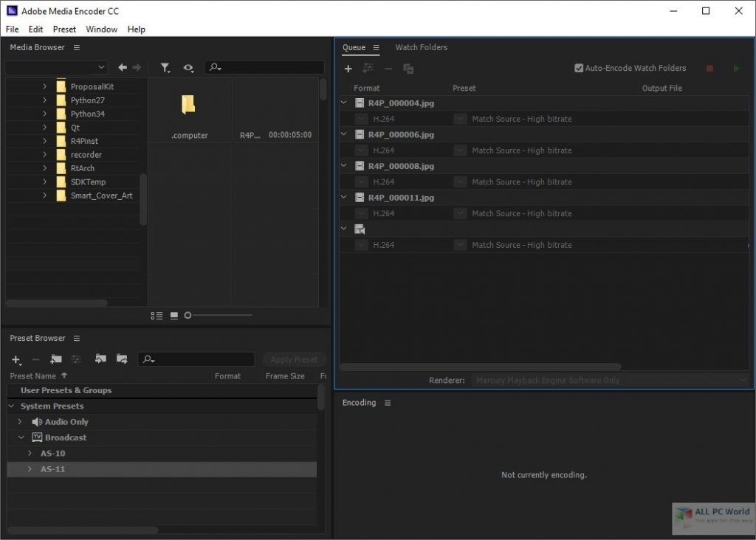The height and width of the screenshot is (540, 756).
Task: Toggle the eye-icon view options in Media Browser
Action: click(189, 68)
